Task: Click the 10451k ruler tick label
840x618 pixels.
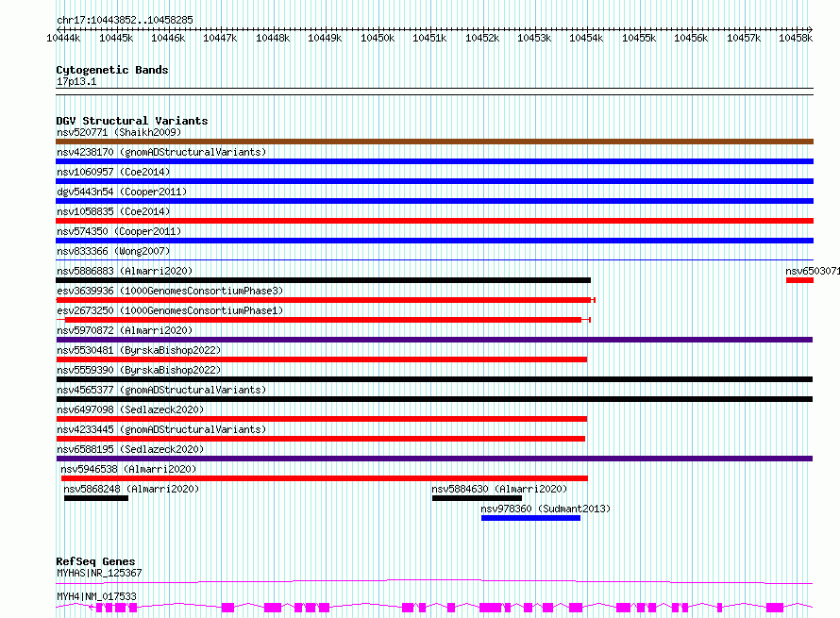Action: [429, 38]
